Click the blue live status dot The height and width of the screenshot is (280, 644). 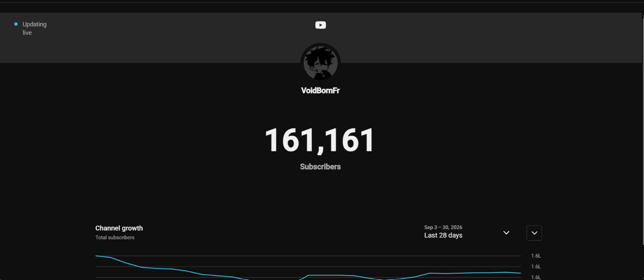[16, 24]
